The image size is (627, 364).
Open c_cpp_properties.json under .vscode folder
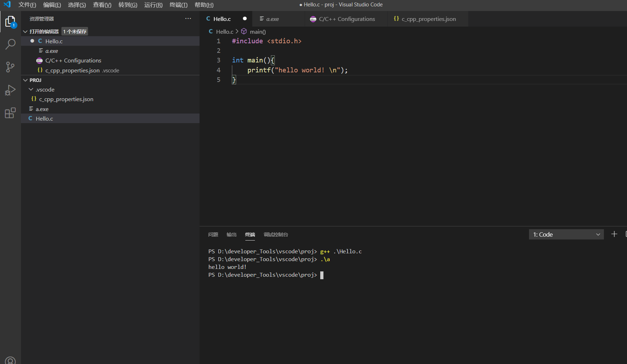(110, 99)
